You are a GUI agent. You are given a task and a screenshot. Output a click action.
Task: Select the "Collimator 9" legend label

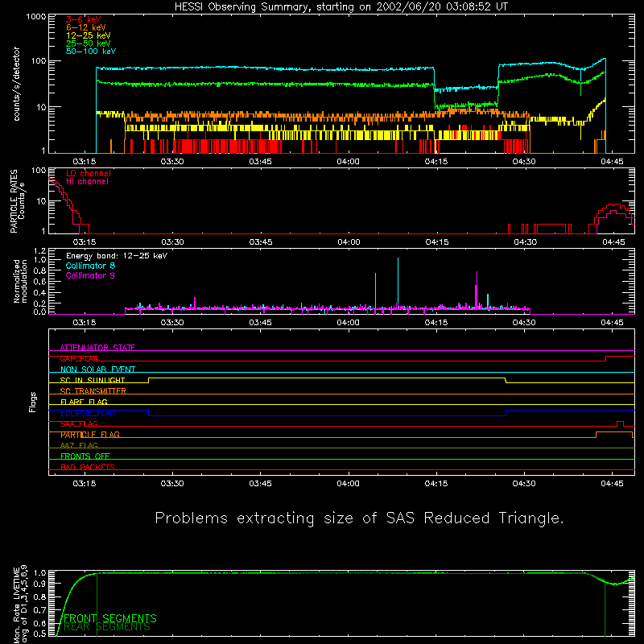pos(90,275)
